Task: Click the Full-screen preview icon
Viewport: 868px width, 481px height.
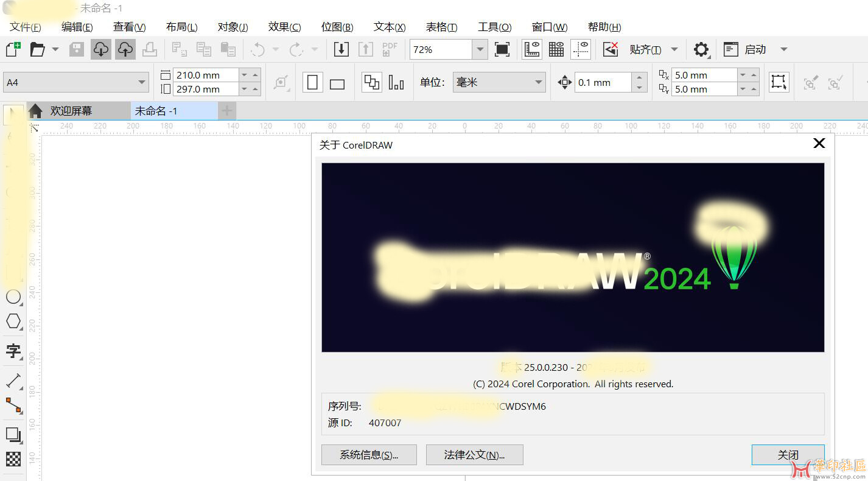Action: click(x=502, y=49)
